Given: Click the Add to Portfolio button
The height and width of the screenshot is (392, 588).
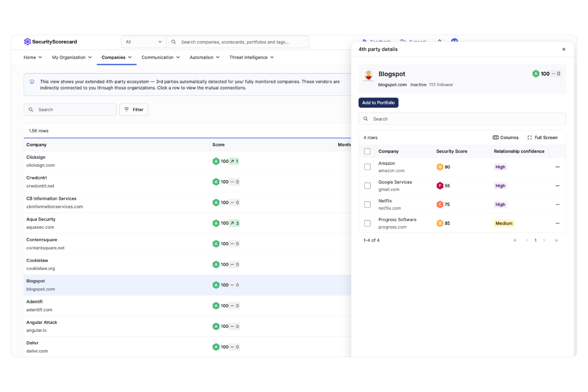Looking at the screenshot, I should point(378,102).
